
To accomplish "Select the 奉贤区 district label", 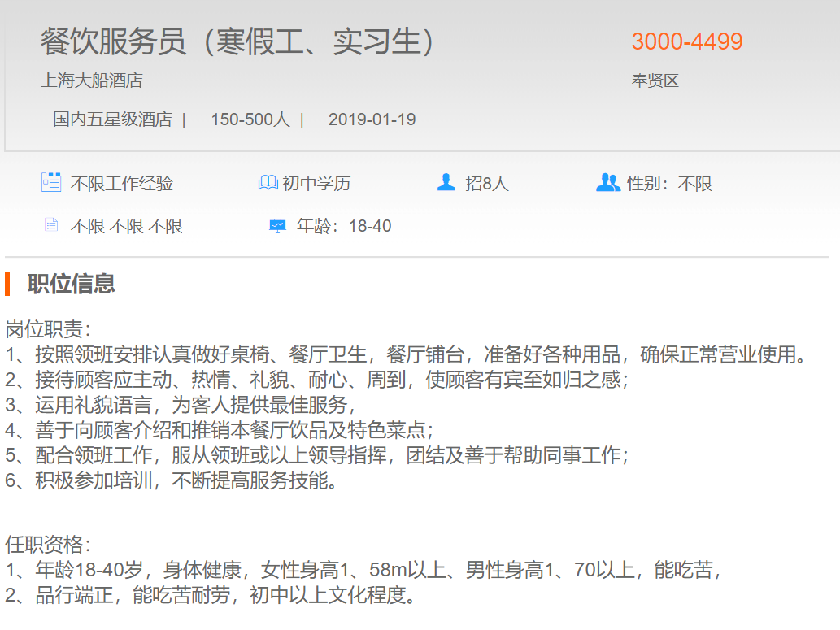I will click(655, 80).
